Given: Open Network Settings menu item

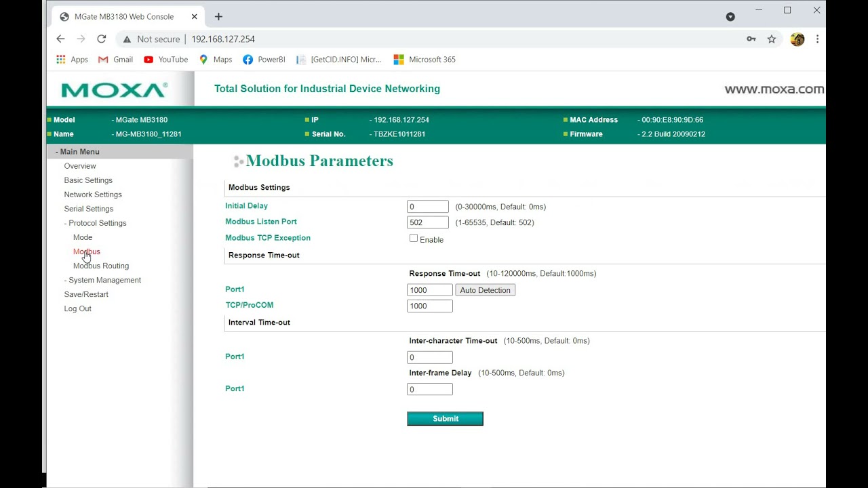Looking at the screenshot, I should (x=93, y=195).
